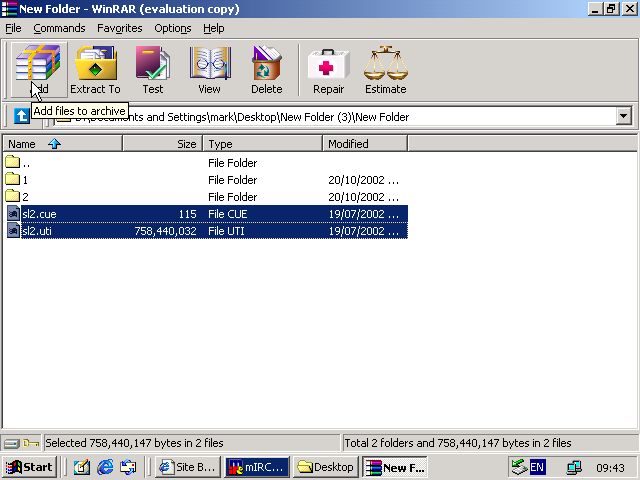Click the 'Selected 758,440,147 bytes' status text

click(134, 443)
